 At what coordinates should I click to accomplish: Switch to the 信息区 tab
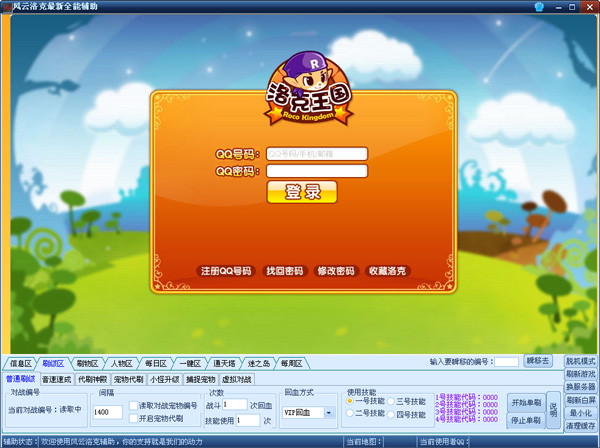(20, 363)
